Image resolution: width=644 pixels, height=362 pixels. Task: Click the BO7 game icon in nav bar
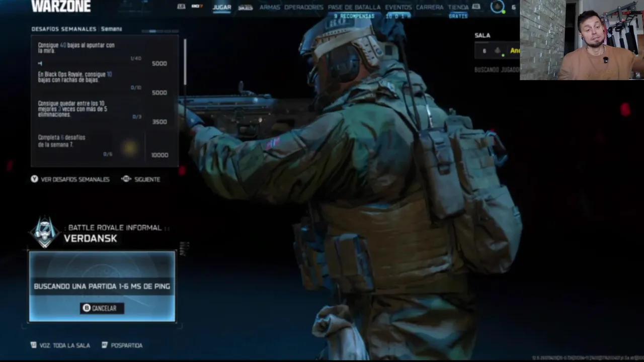(x=197, y=7)
